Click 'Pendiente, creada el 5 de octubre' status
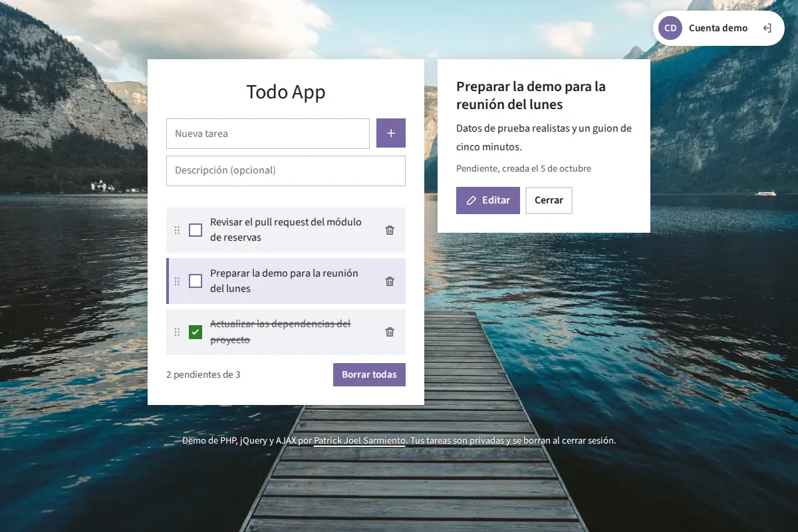The height and width of the screenshot is (532, 798). 523,168
